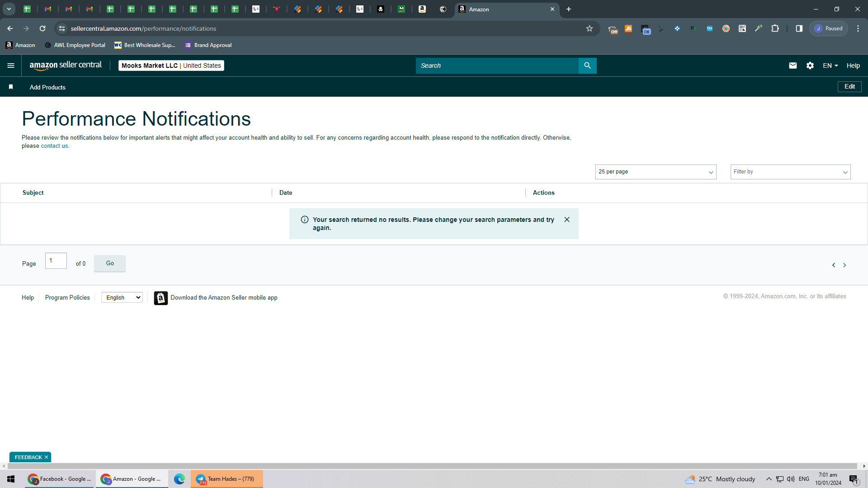
Task: Close the FEEDBACK tab
Action: tap(46, 457)
